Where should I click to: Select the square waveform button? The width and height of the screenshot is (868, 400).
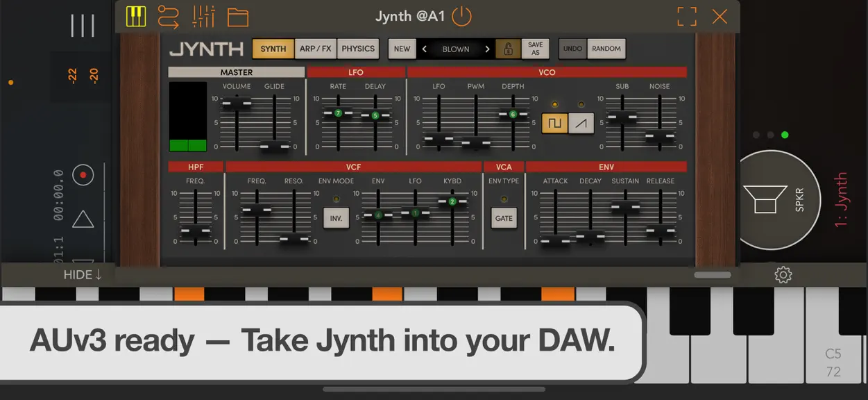[x=554, y=123]
